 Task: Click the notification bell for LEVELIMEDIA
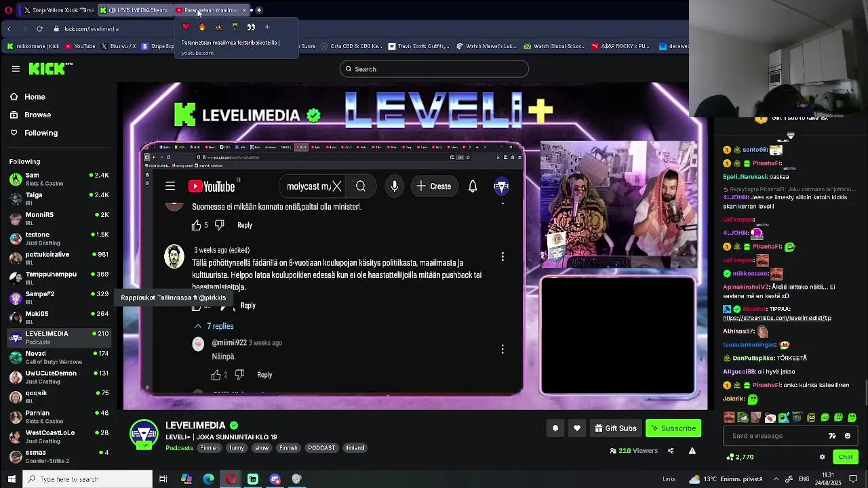click(555, 428)
